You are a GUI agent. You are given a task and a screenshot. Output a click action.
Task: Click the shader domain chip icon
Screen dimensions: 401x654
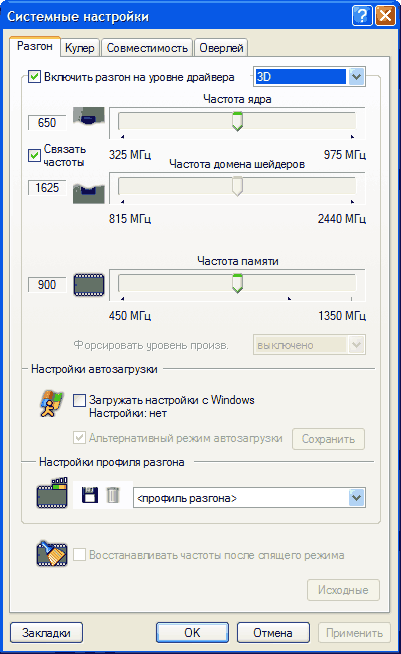pyautogui.click(x=88, y=194)
